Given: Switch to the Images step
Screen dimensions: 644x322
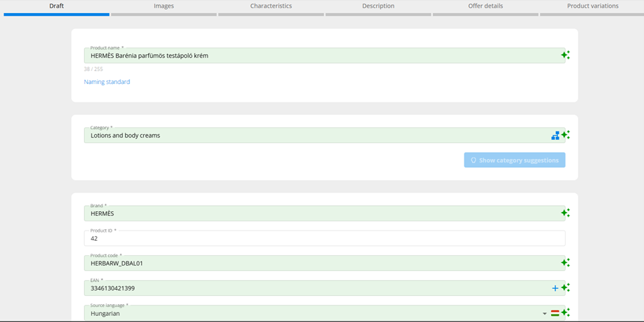Looking at the screenshot, I should pyautogui.click(x=164, y=8).
